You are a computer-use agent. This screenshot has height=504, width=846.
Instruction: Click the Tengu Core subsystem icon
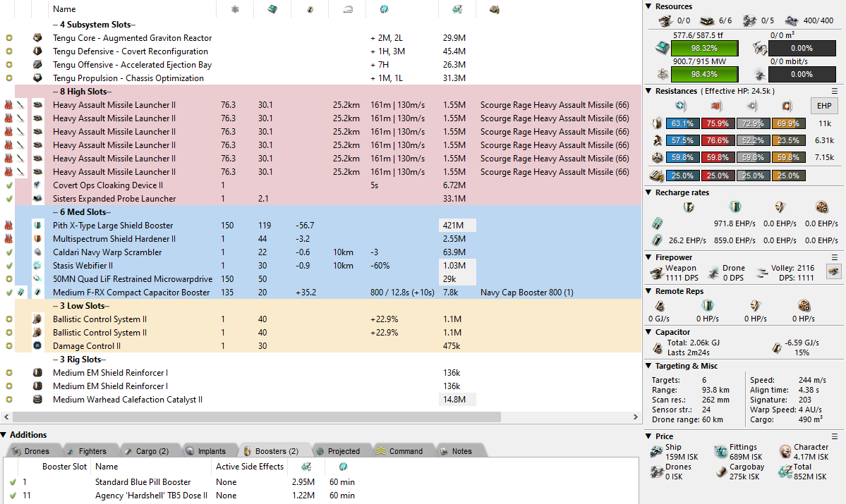(x=37, y=38)
